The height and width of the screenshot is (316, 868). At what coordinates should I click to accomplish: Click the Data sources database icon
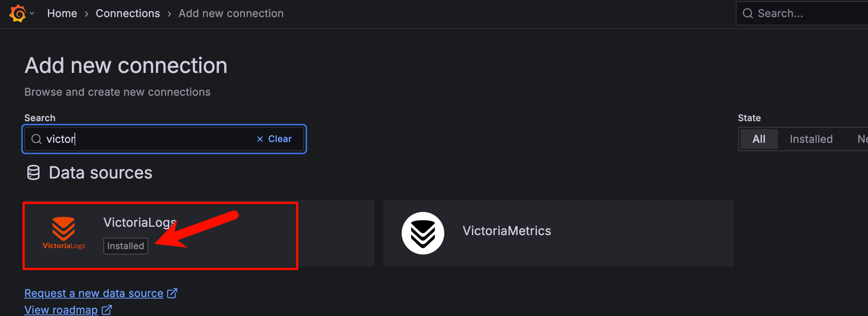click(x=33, y=173)
